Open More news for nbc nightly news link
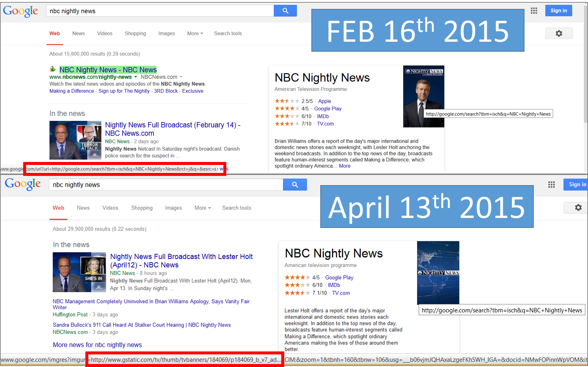The height and width of the screenshot is (367, 588). click(97, 344)
